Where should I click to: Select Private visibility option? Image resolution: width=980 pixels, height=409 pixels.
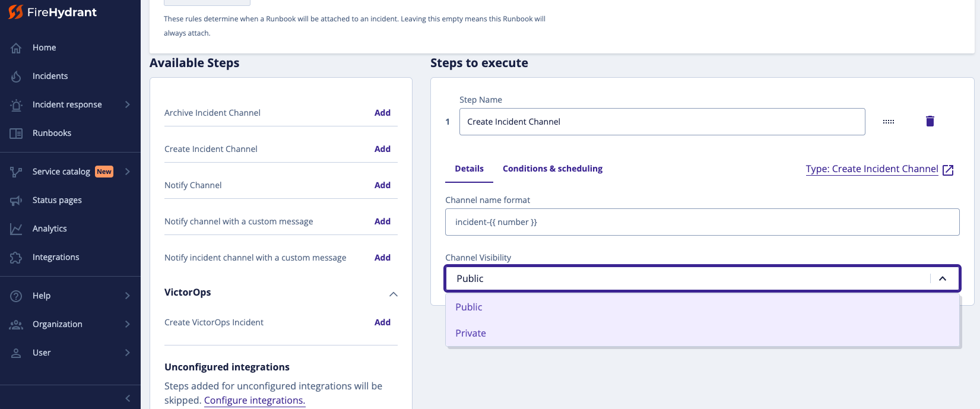[x=471, y=334]
